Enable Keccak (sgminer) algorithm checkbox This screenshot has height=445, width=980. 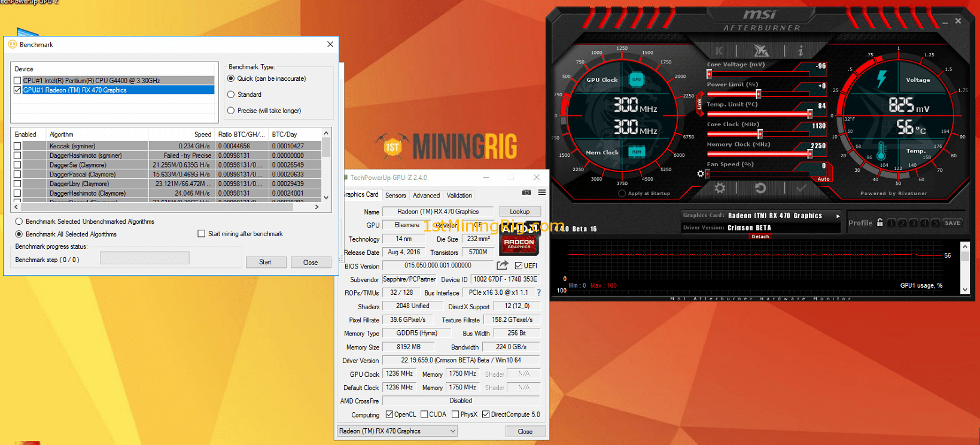17,146
